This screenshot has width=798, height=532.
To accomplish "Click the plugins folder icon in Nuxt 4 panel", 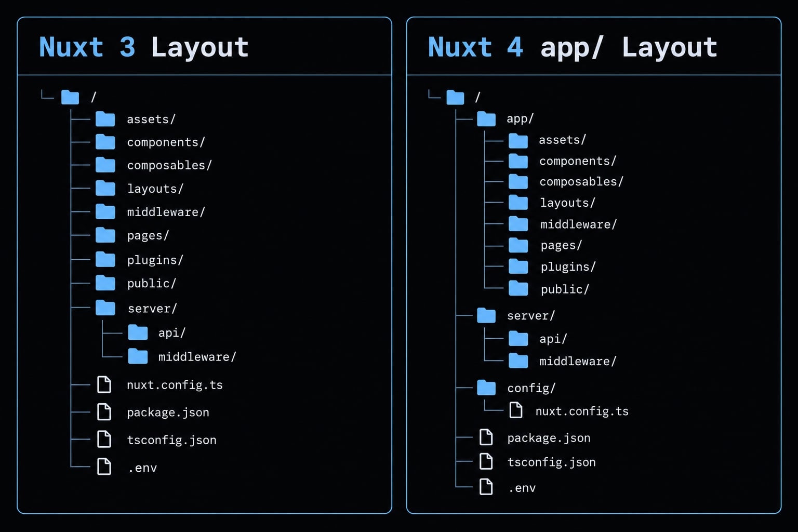I will [x=518, y=267].
